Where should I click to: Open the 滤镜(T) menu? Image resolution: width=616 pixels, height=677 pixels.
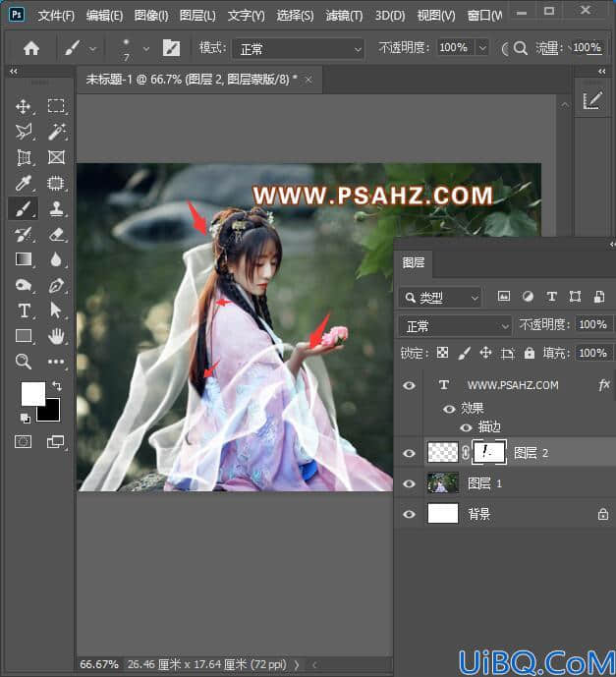tap(345, 16)
